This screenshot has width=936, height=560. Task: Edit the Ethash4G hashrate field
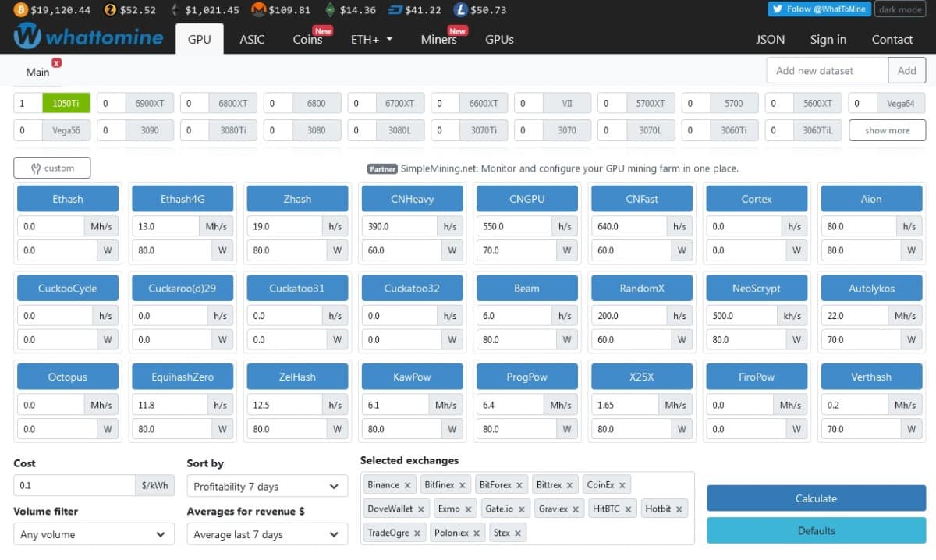tap(165, 226)
